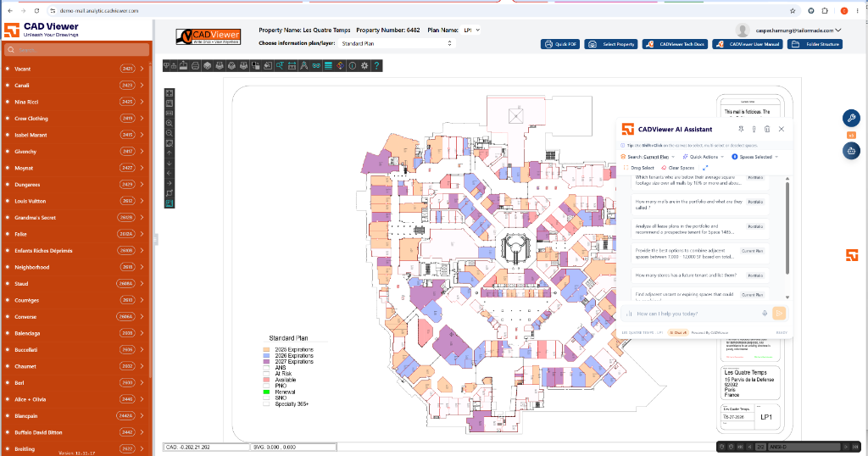
Task: Click the zoom in magnifier icon
Action: click(x=170, y=123)
